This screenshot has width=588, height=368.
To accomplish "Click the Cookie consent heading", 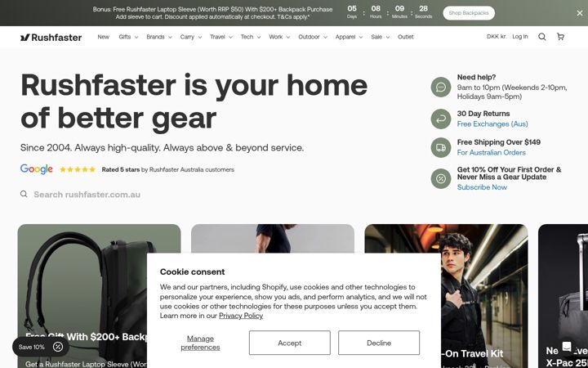I will coord(193,272).
